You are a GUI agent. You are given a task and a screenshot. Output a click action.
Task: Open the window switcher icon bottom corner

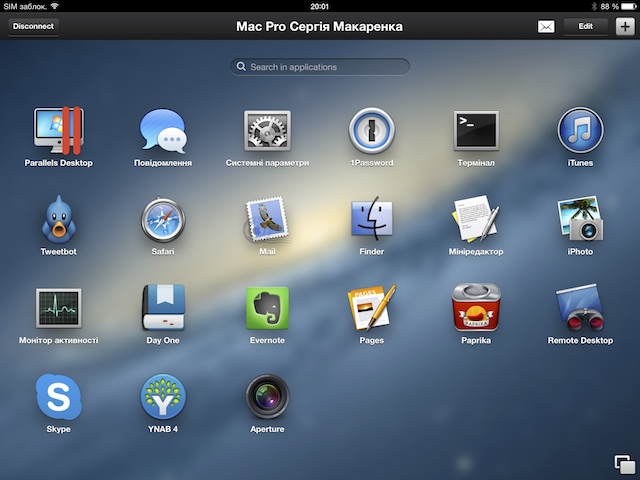click(x=625, y=465)
